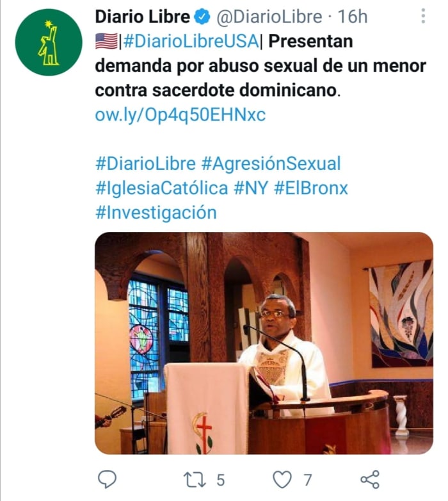Click the blue verified badge
The height and width of the screenshot is (501, 448).
tap(202, 17)
